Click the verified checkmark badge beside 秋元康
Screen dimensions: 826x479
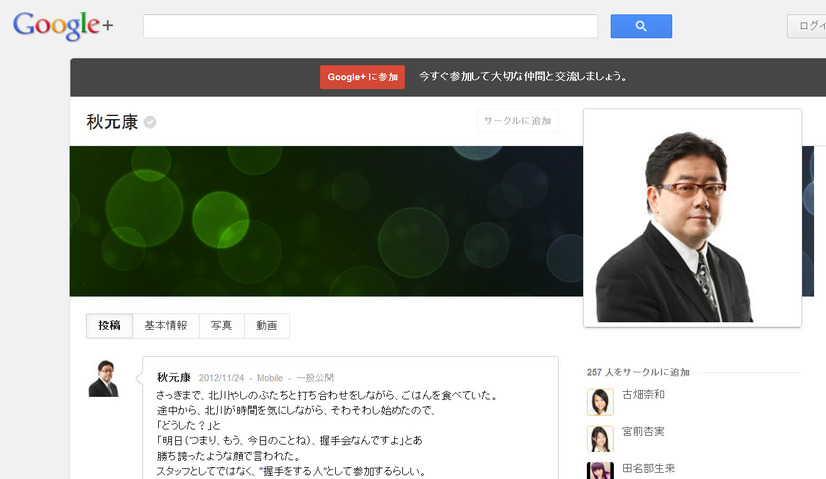150,122
